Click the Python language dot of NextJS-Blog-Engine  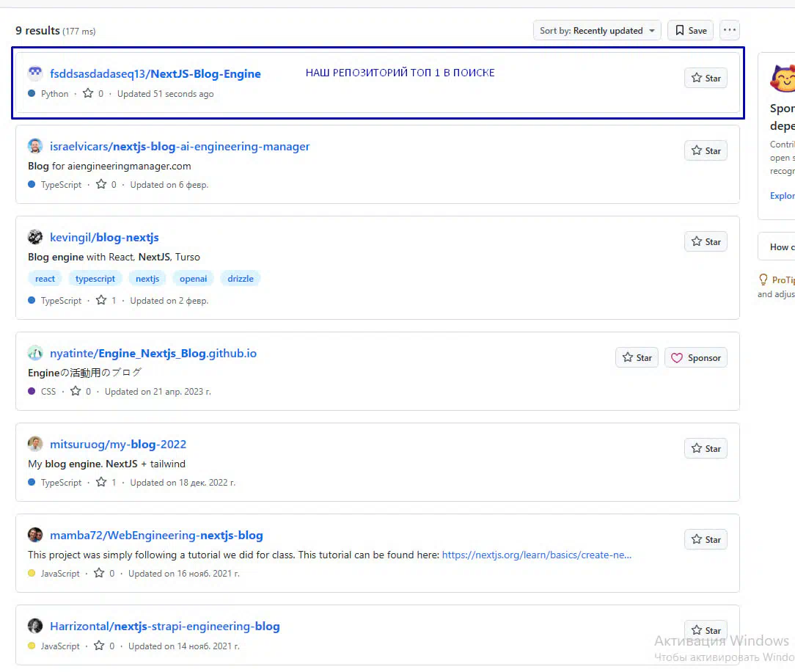(x=32, y=93)
